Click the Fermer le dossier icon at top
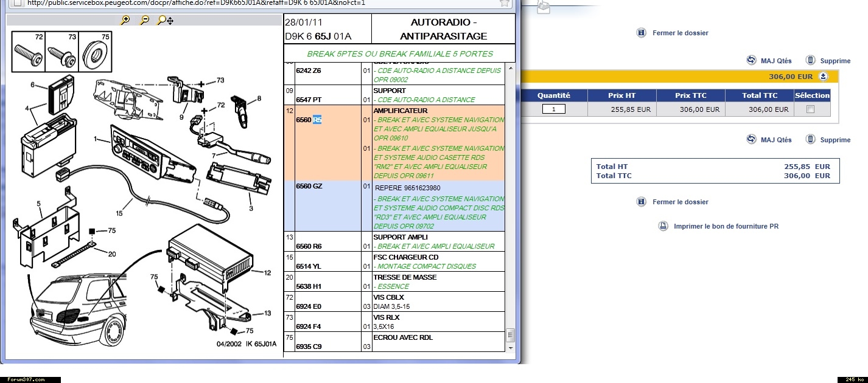 tap(641, 33)
